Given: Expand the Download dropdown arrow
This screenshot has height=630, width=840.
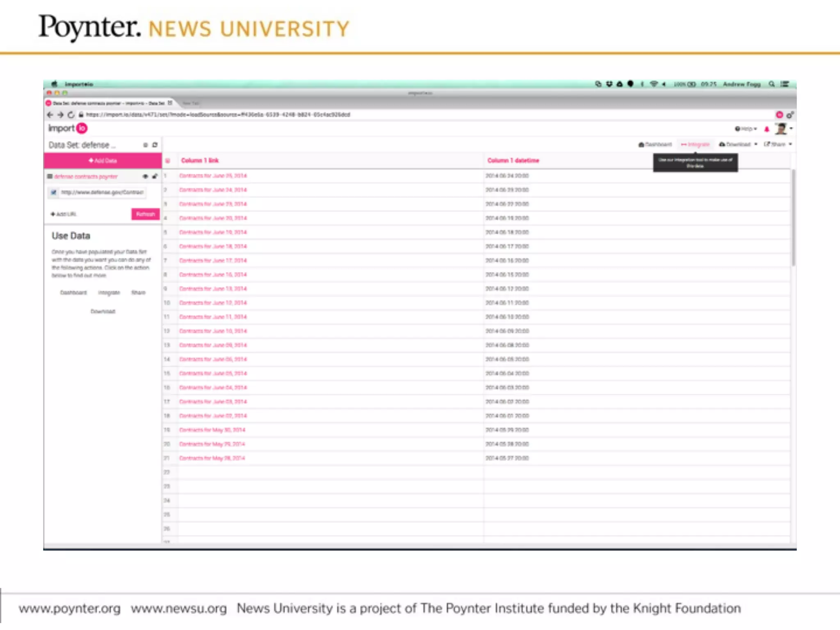Looking at the screenshot, I should point(756,144).
